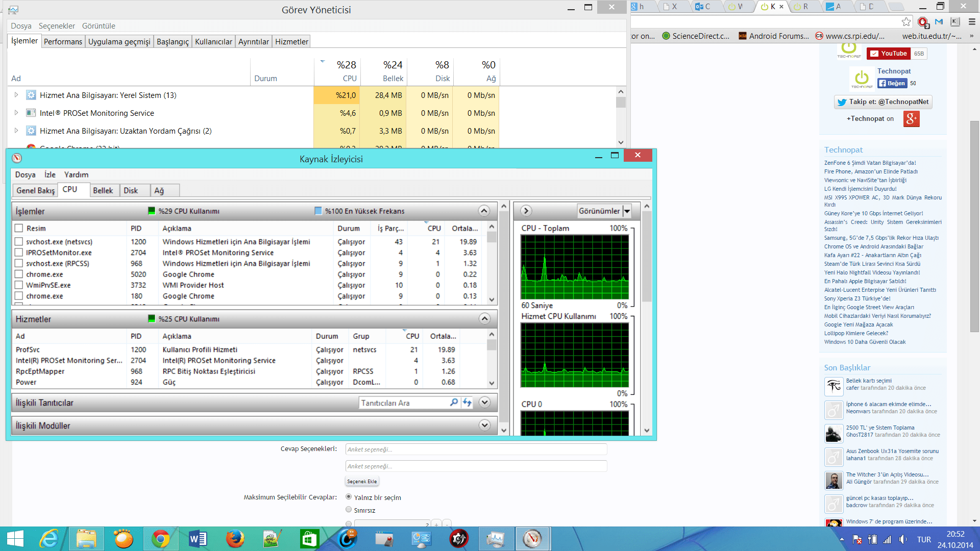This screenshot has height=551, width=980.
Task: Click the Google+ Technopat icon
Action: tap(911, 119)
